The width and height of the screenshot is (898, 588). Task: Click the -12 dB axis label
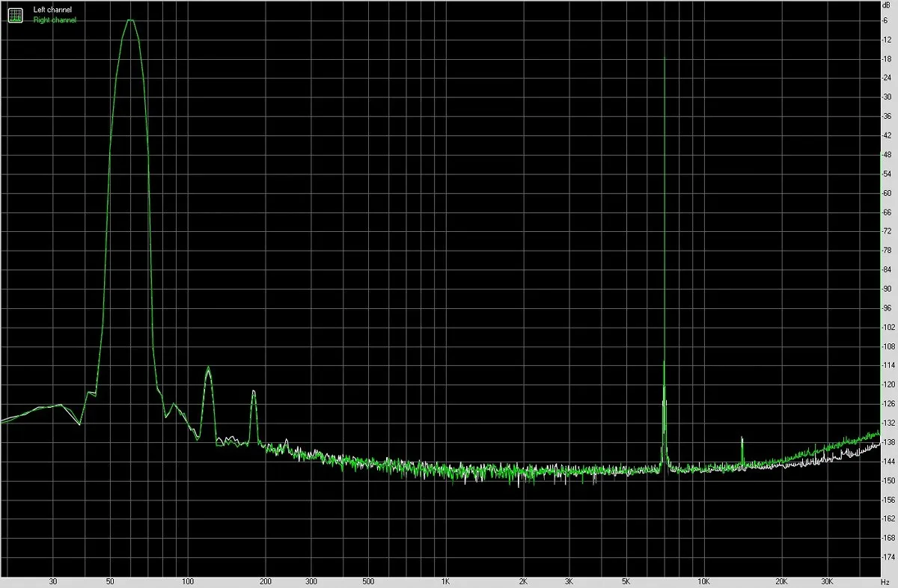[x=888, y=40]
